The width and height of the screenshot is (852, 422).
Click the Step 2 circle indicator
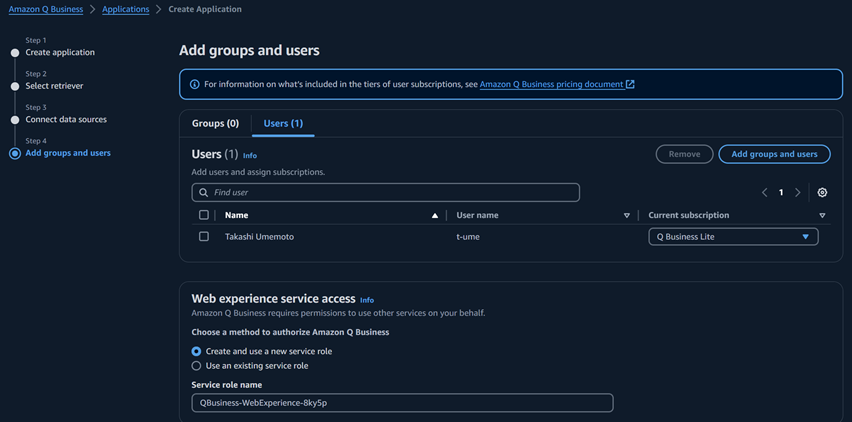(x=15, y=86)
